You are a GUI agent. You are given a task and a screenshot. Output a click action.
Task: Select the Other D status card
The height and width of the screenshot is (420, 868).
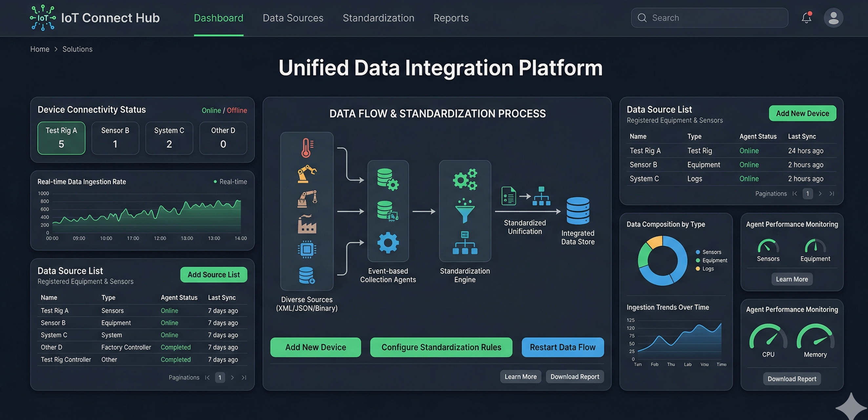coord(223,138)
